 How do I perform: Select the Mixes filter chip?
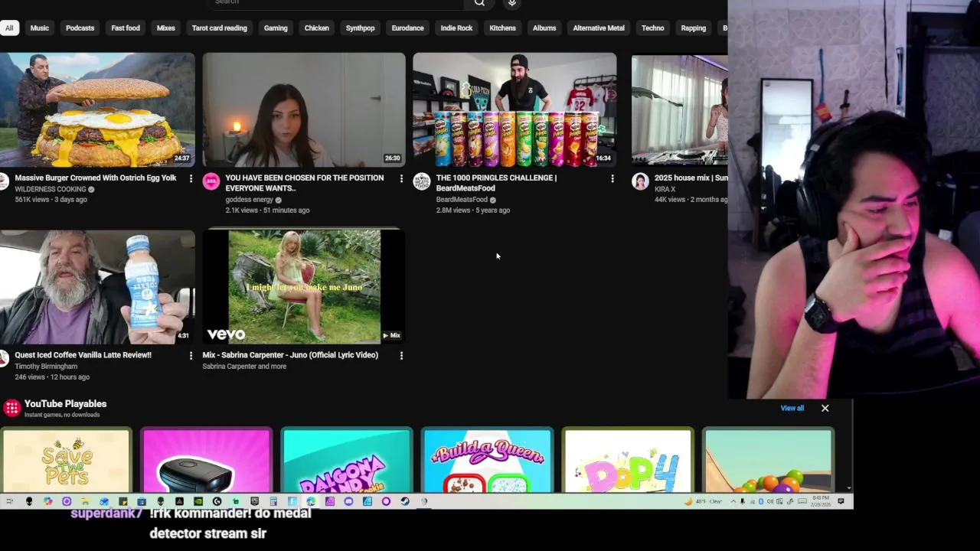(x=166, y=28)
